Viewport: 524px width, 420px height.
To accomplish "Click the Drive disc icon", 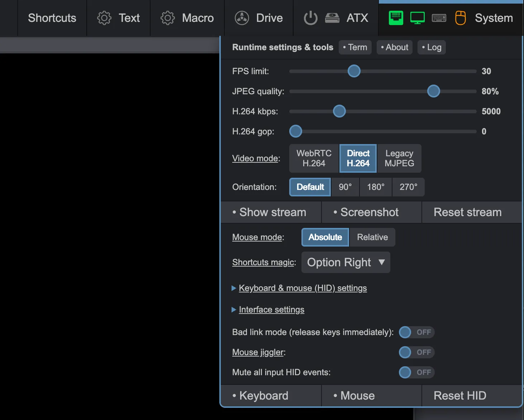I will pyautogui.click(x=242, y=18).
